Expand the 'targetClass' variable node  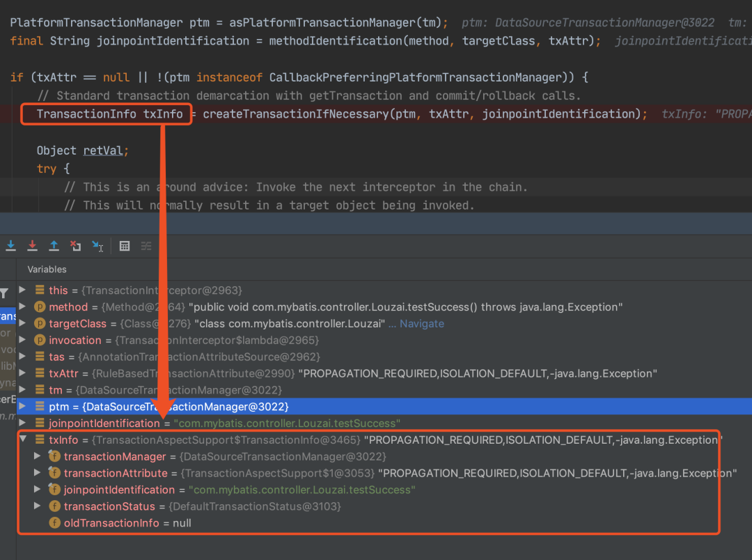point(22,323)
